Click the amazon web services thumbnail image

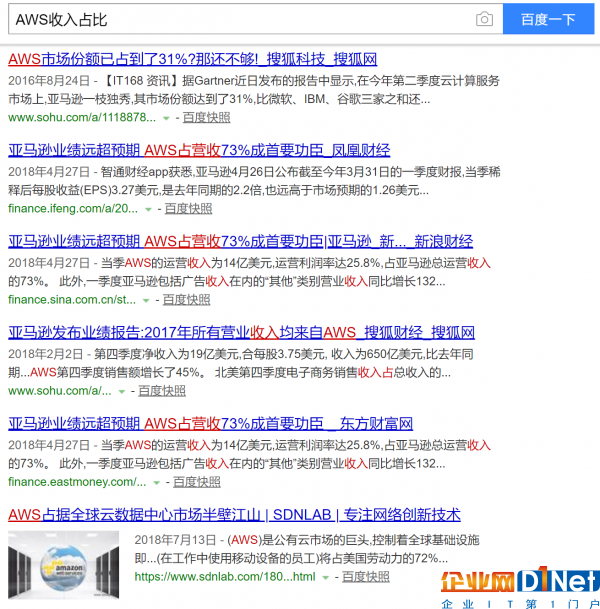(x=64, y=565)
